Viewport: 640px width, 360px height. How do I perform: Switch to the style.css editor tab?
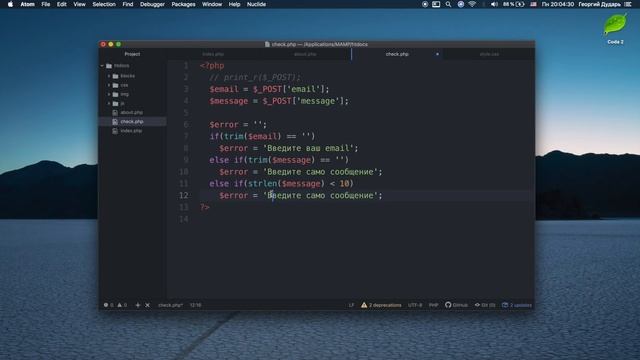tap(489, 54)
